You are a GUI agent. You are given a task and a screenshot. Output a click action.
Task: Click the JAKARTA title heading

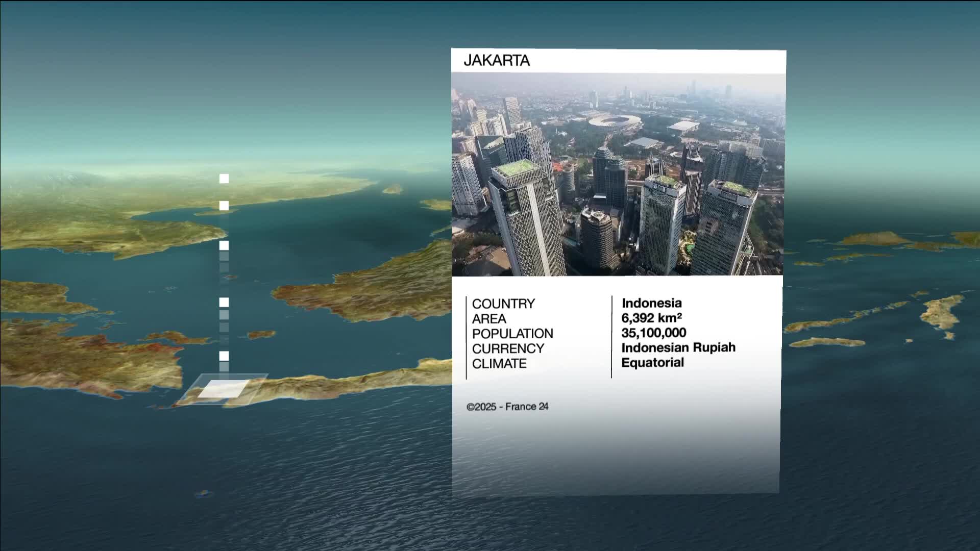tap(497, 61)
